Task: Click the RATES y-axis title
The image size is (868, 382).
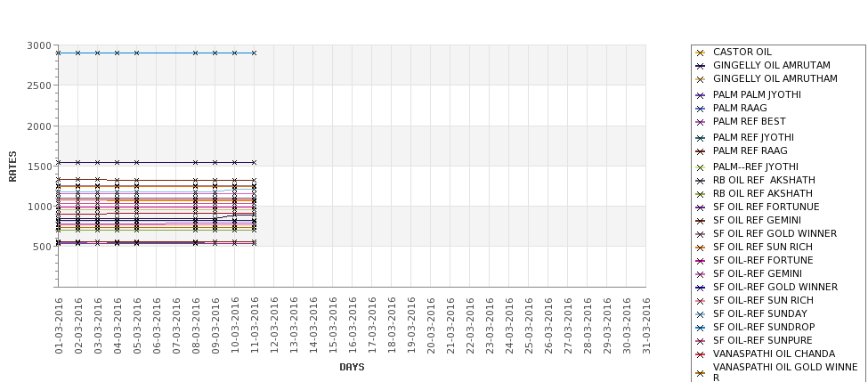Action: [12, 167]
